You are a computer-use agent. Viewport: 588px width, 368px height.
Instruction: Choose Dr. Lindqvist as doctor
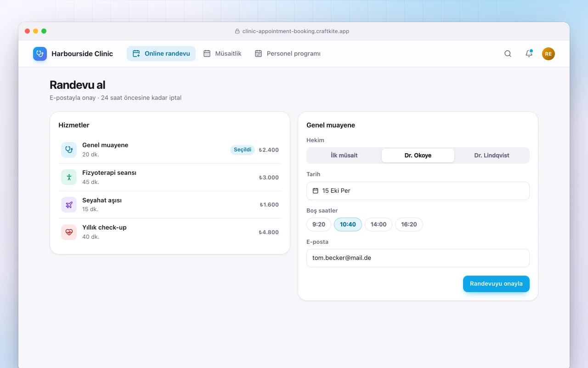pyautogui.click(x=492, y=155)
